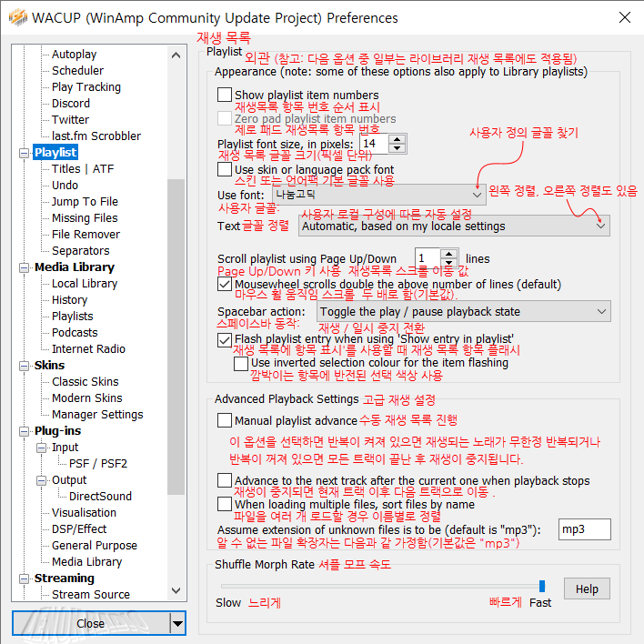Viewport: 644px width, 644px height.
Task: Select Podcasts in the tree
Action: [75, 333]
